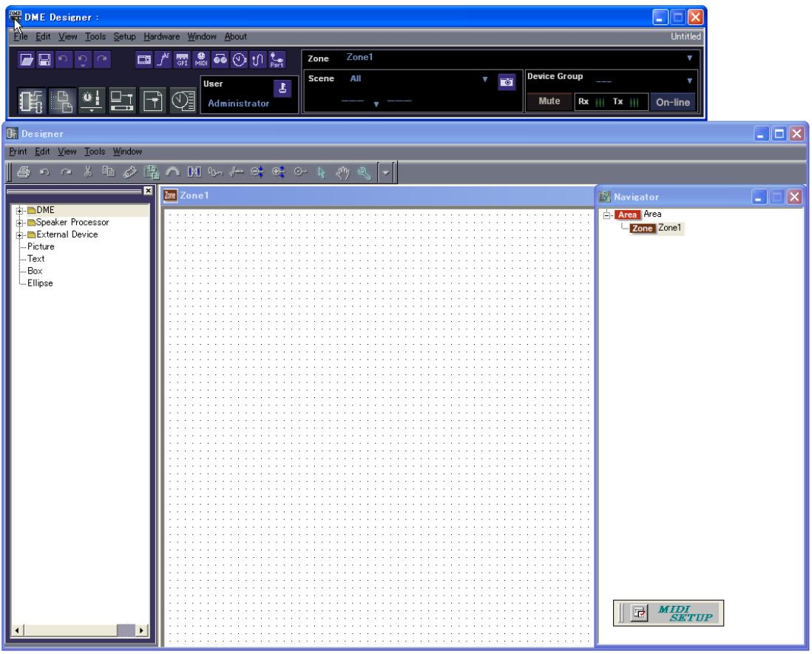Expand the DME folder in tree
The width and height of the screenshot is (812, 654).
click(x=20, y=210)
